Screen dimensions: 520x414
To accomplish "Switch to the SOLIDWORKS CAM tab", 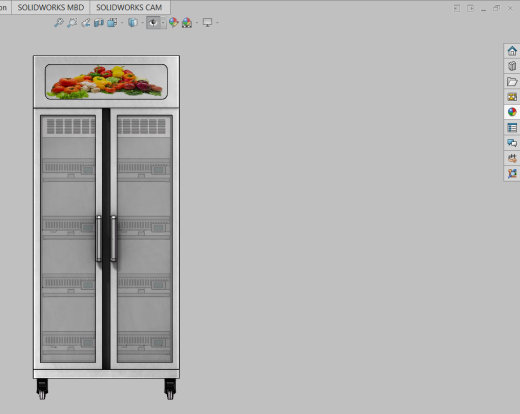I will point(129,7).
